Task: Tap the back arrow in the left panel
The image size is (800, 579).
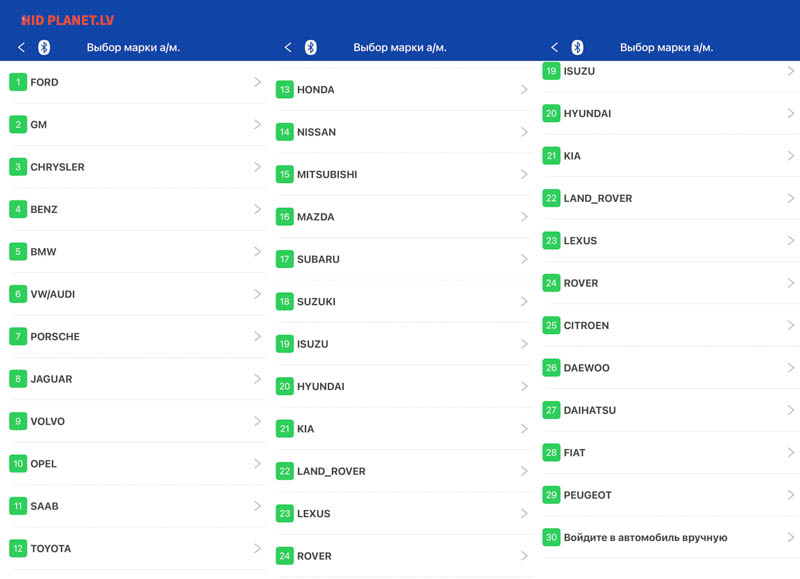Action: (22, 48)
